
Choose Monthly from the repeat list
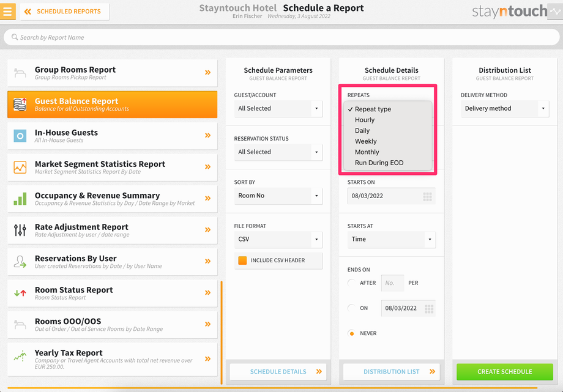387,152
